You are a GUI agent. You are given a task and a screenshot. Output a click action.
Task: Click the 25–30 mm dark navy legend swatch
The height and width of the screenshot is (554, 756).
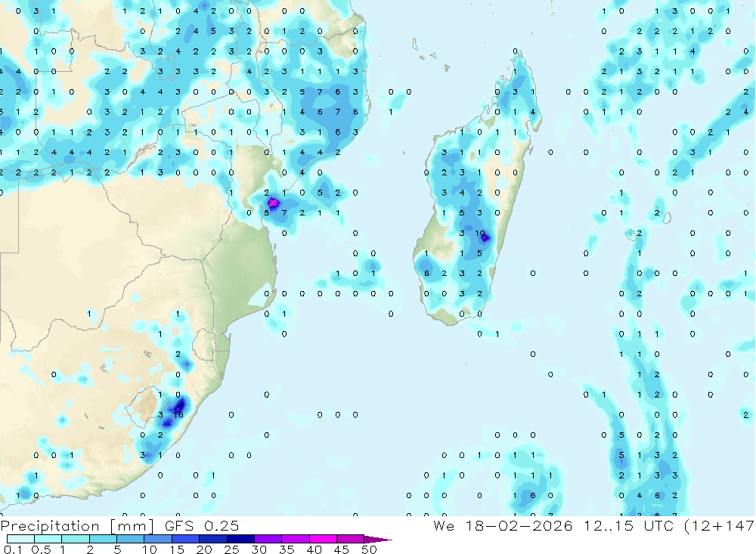click(x=240, y=539)
